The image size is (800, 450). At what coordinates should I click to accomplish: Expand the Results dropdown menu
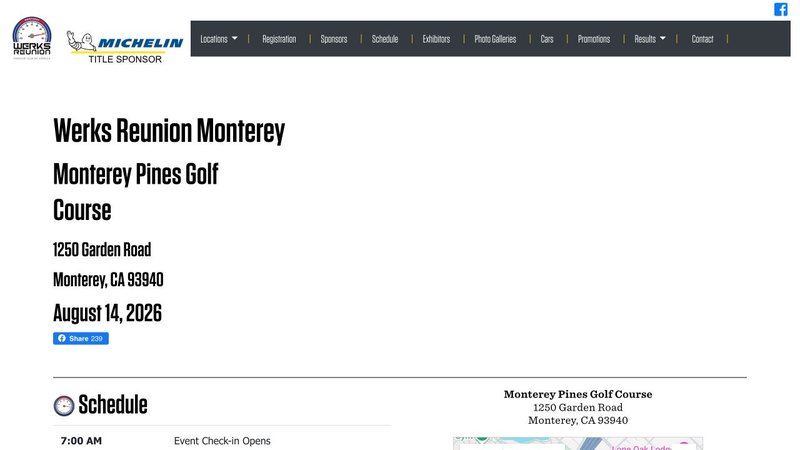pos(649,39)
